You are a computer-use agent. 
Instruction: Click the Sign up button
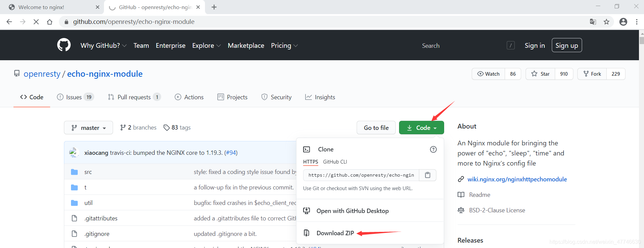567,45
